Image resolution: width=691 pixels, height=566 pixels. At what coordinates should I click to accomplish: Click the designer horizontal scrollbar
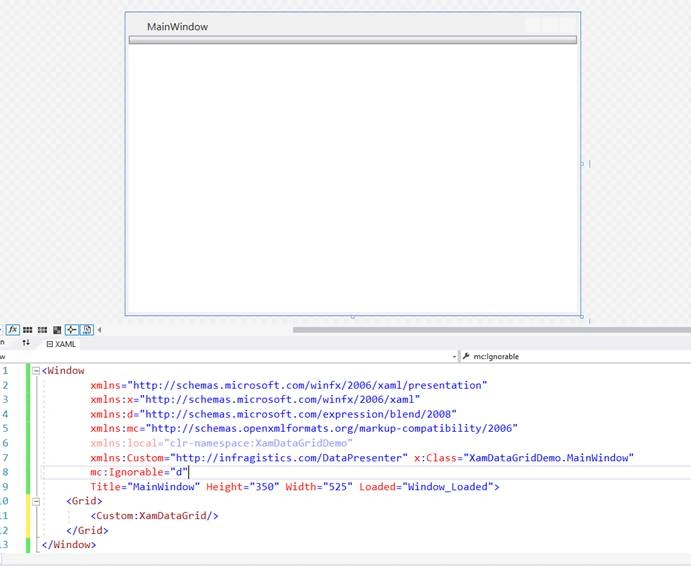tap(492, 330)
